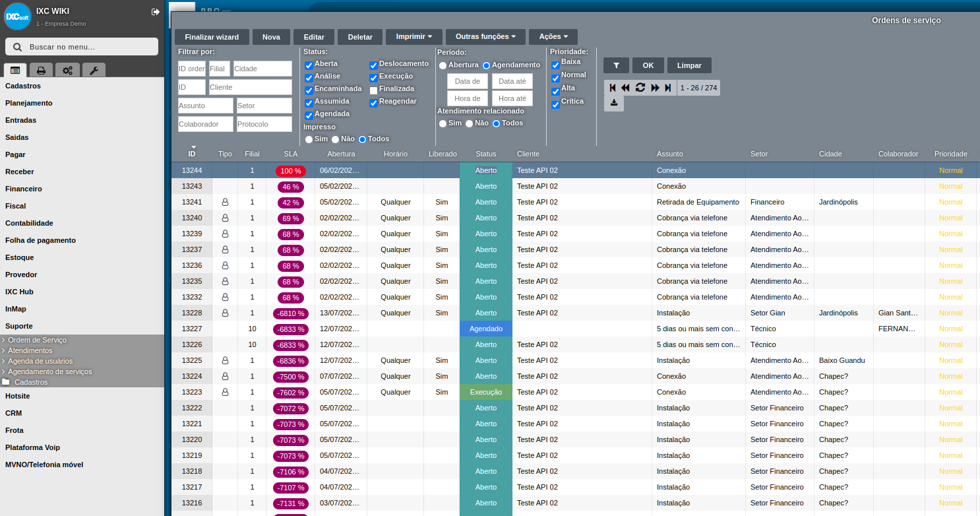Toggle the Crítica priority checkbox
The image size is (980, 516).
click(555, 104)
